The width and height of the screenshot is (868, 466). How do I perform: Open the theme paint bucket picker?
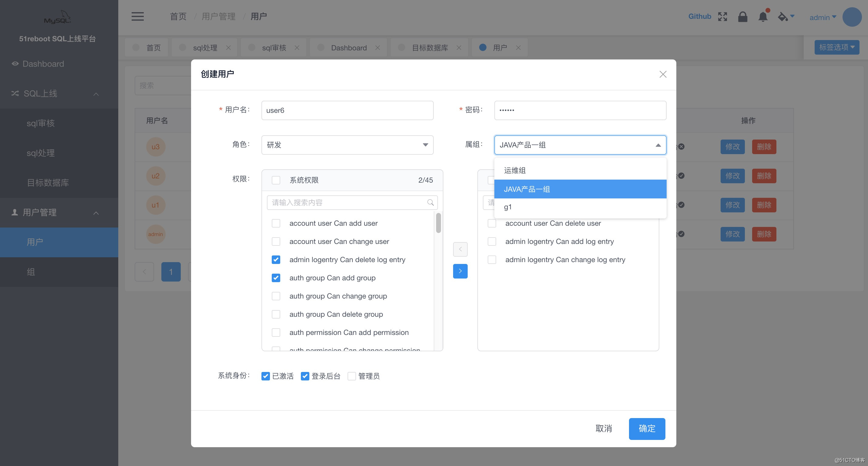(x=786, y=16)
